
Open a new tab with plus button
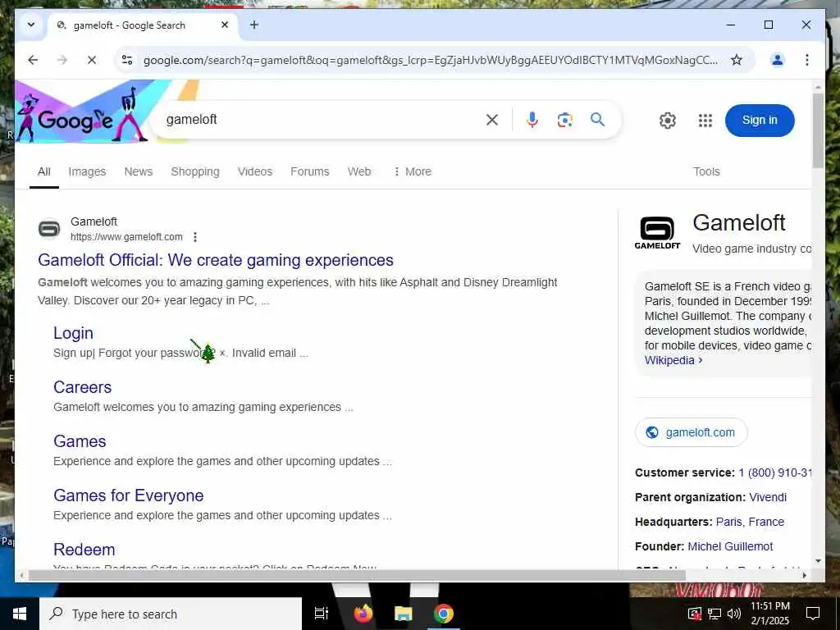tap(254, 25)
